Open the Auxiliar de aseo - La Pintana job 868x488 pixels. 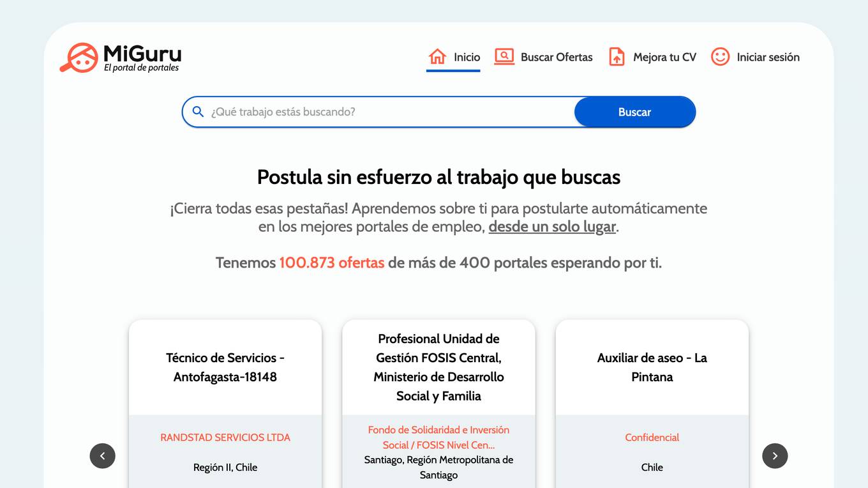tap(652, 367)
